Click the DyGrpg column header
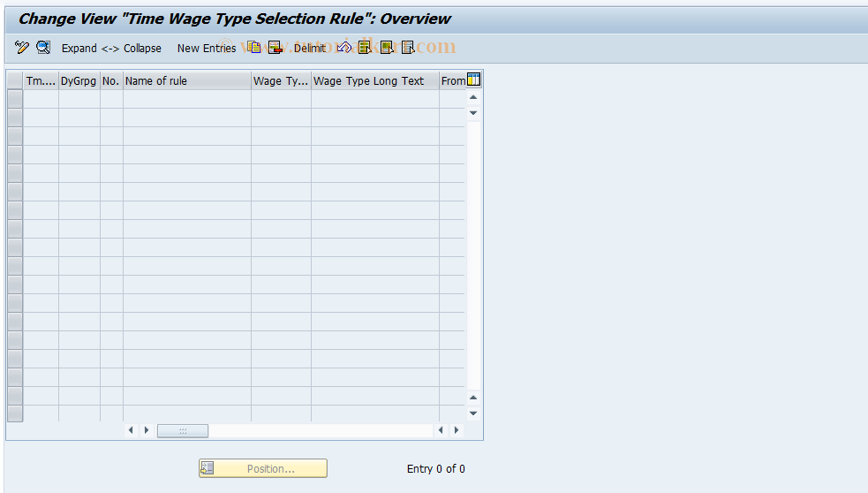This screenshot has width=868, height=493. pos(79,81)
